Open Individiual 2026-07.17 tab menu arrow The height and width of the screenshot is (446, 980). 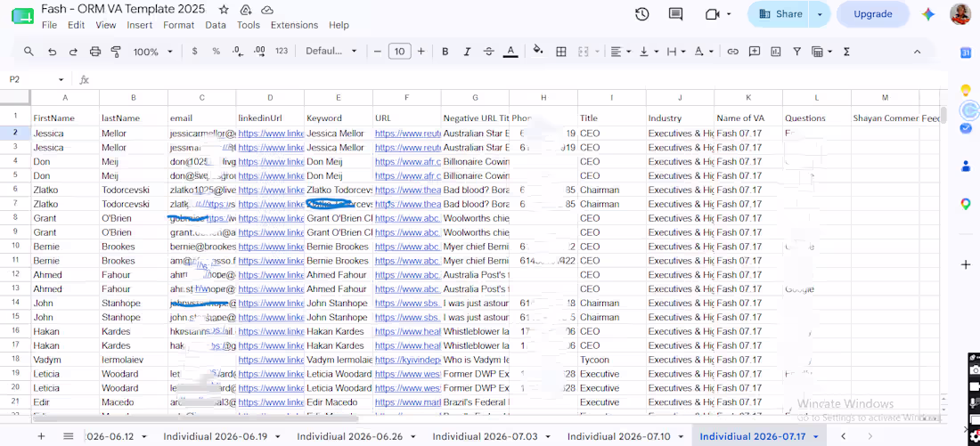tap(815, 436)
